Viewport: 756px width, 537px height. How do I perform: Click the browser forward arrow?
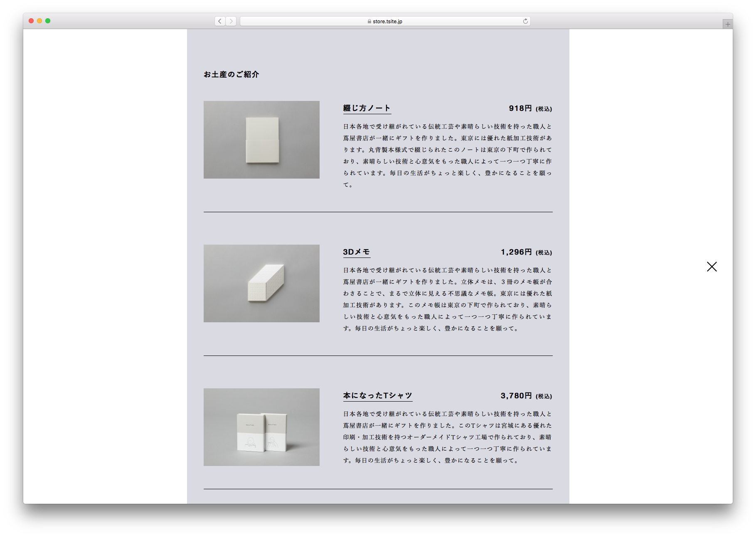click(231, 21)
